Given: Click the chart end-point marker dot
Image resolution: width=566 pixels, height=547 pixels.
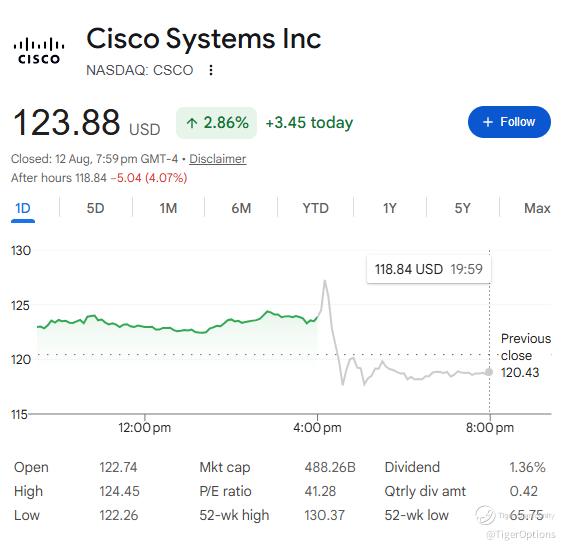Looking at the screenshot, I should pyautogui.click(x=489, y=372).
